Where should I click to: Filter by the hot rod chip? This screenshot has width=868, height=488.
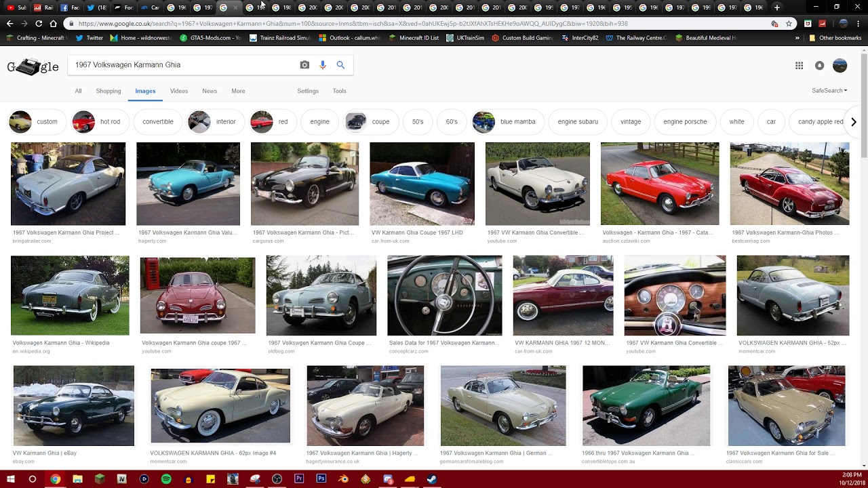click(x=100, y=122)
